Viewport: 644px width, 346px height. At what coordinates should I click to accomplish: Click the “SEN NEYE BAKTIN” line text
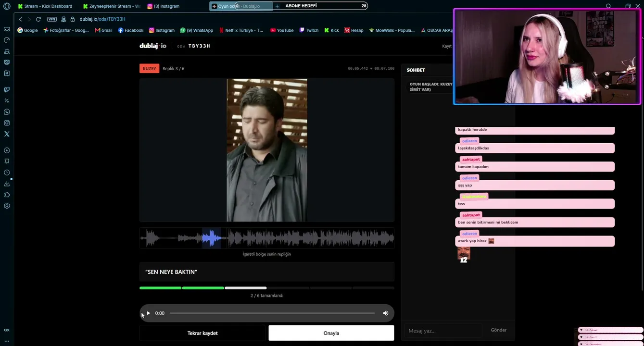tap(171, 272)
